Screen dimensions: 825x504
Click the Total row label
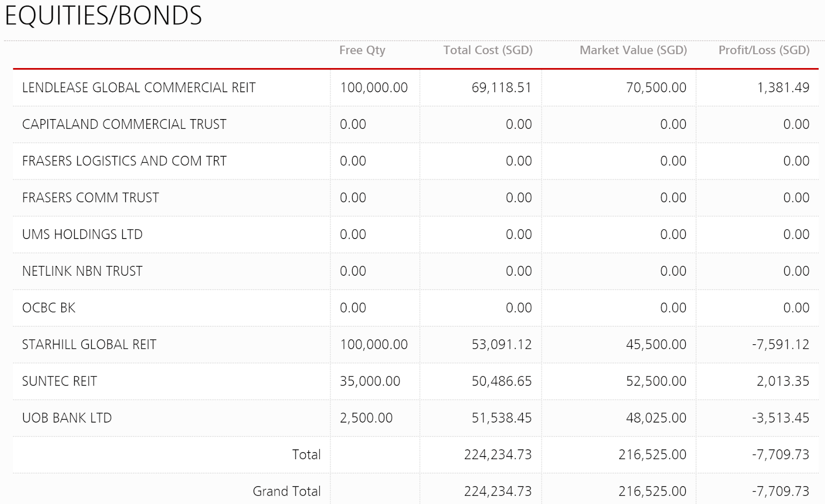coord(306,455)
